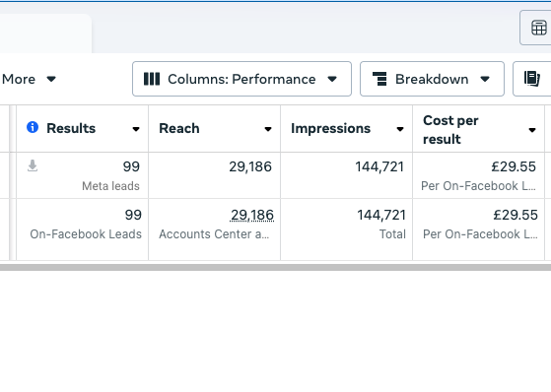The height and width of the screenshot is (392, 551).
Task: Click the Impressions column header
Action: coord(330,129)
